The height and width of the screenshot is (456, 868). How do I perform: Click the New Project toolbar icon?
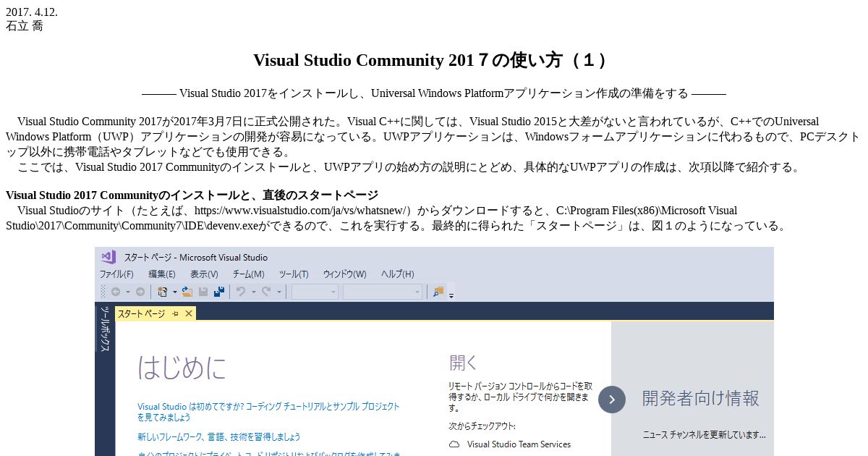pos(163,292)
